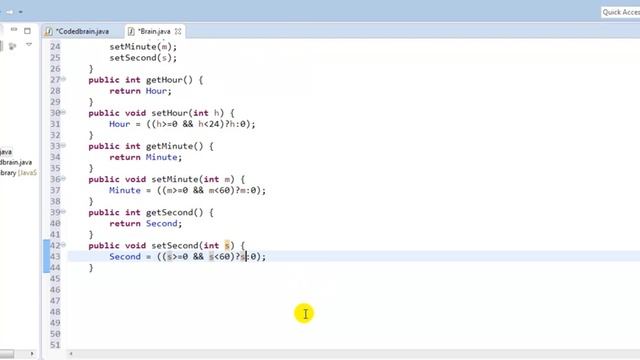Click line number 24 in the gutter

(x=55, y=47)
